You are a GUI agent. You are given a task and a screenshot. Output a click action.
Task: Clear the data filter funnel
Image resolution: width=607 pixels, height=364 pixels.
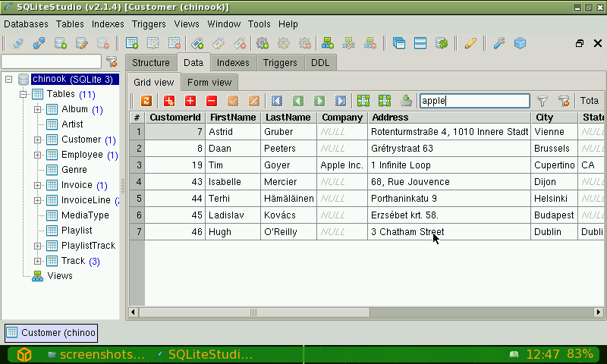[x=564, y=101]
